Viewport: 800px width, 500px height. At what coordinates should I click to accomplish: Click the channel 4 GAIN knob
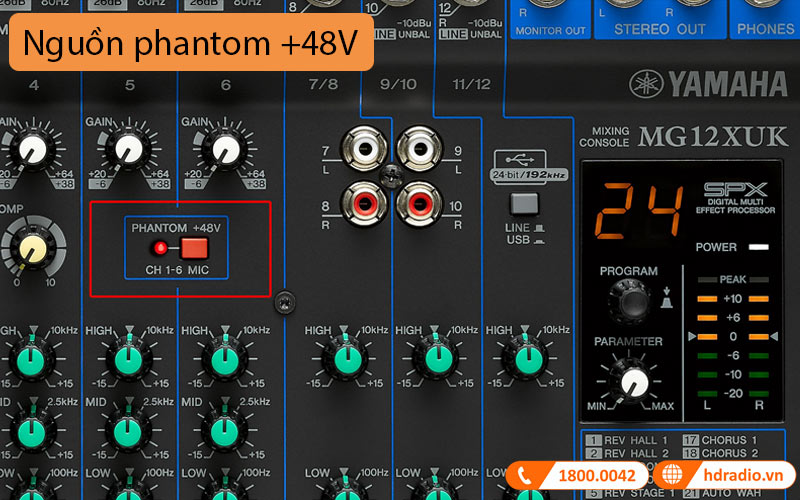33,150
